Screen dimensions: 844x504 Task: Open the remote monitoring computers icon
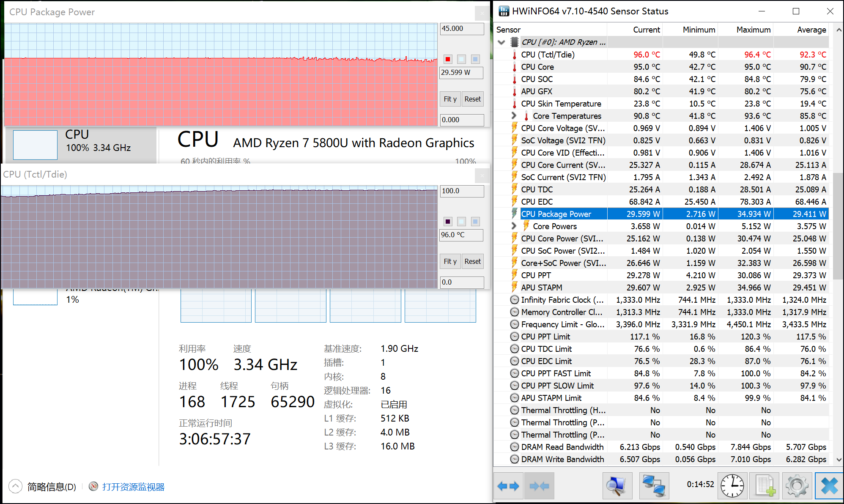654,486
